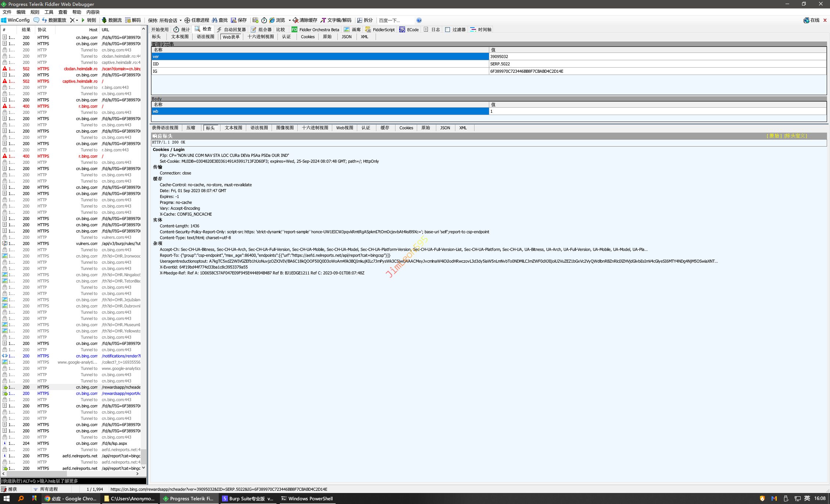Click the yellow [原始] raw link
Screen dimensions: 830x504
coord(774,136)
